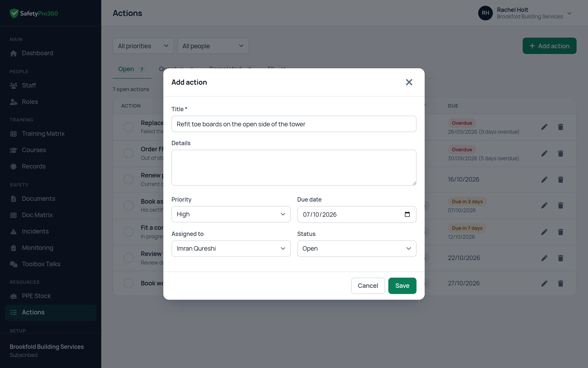Viewport: 588px width, 368px height.
Task: Click into the Title input field
Action: click(x=294, y=124)
